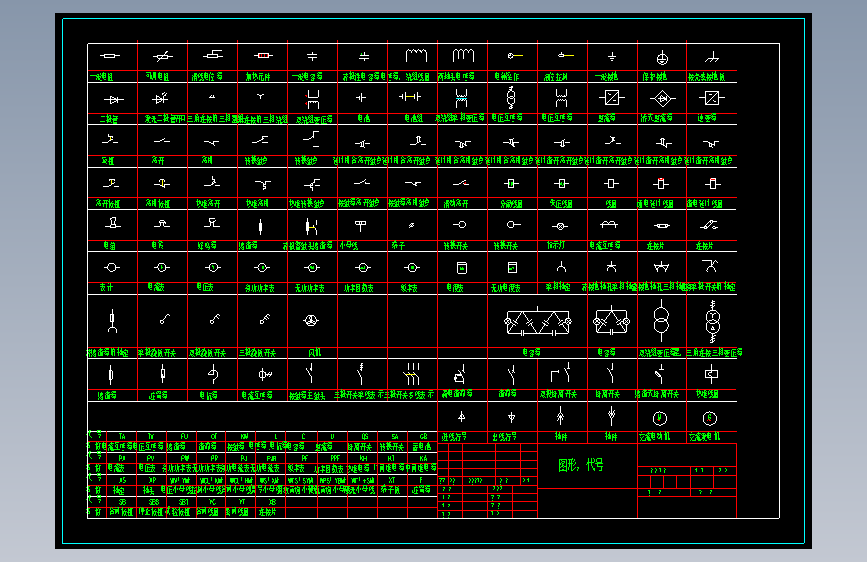The width and height of the screenshot is (867, 562).
Task: Click the GB code in the legend table
Action: (424, 436)
